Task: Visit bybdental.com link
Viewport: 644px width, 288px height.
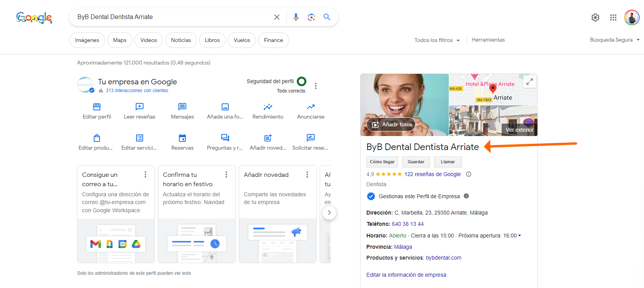Action: [444, 258]
